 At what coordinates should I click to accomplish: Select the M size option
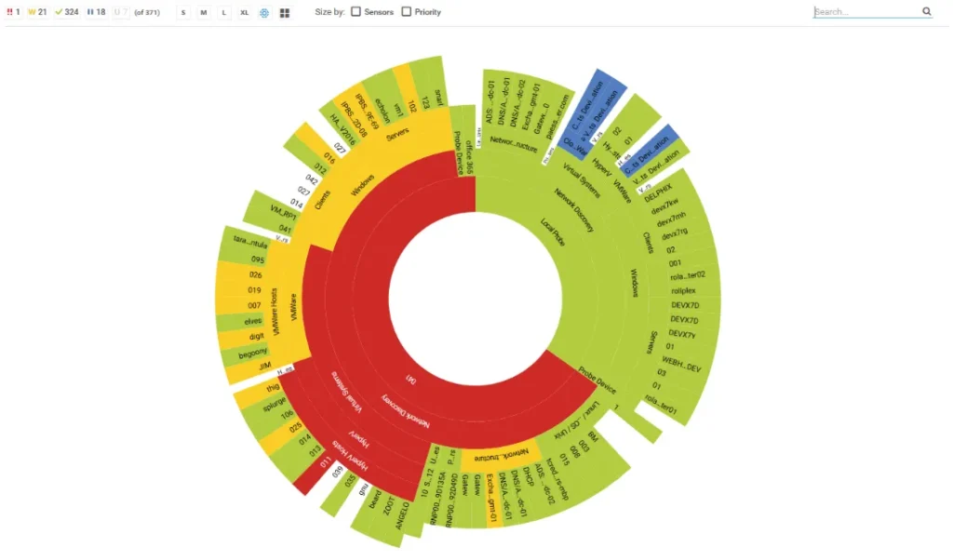[203, 13]
